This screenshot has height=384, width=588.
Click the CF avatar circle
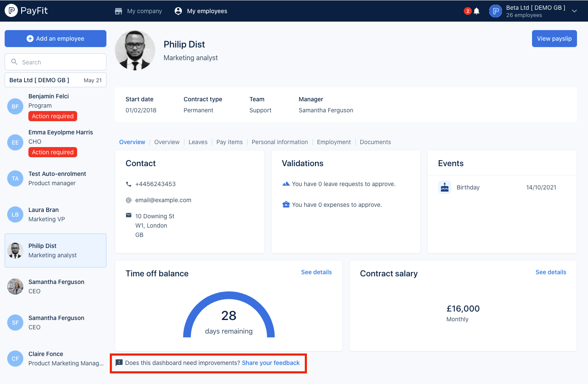coord(15,359)
